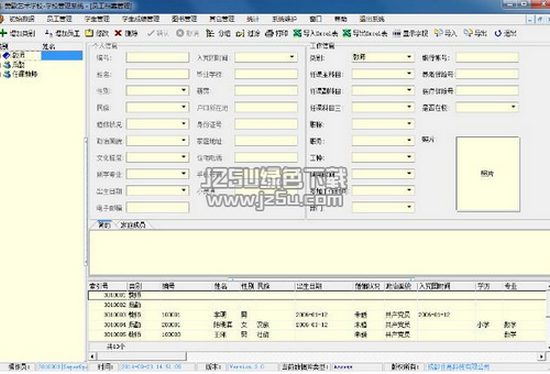
Task: Select the grid row with index 3010004
Action: (317, 325)
